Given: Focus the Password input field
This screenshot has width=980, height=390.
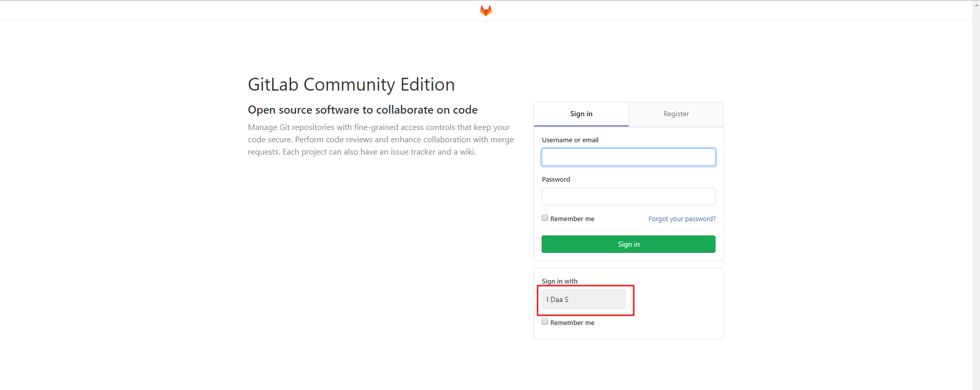Looking at the screenshot, I should coord(628,197).
